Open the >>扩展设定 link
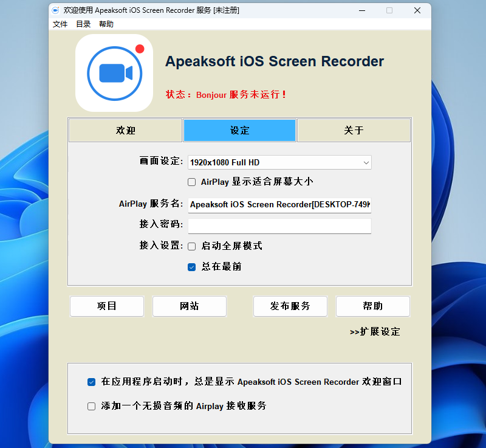 [x=375, y=332]
